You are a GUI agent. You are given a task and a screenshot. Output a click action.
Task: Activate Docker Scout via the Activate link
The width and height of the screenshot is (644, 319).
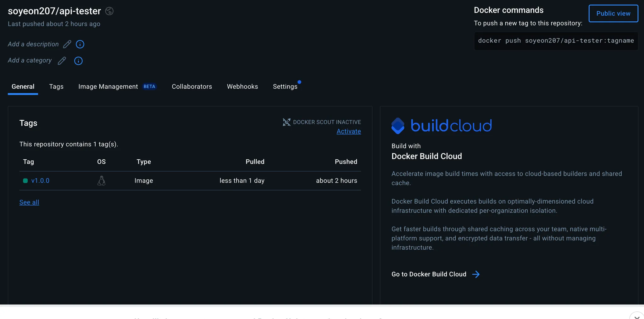tap(349, 131)
